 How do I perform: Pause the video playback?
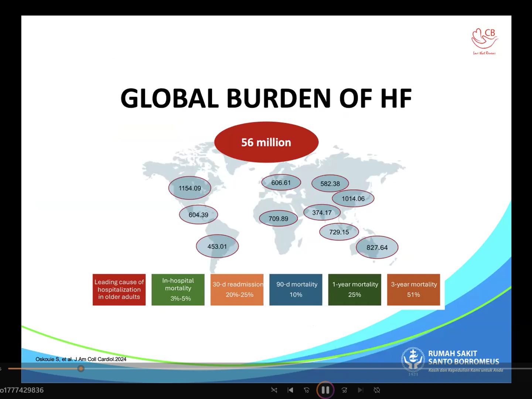(325, 390)
